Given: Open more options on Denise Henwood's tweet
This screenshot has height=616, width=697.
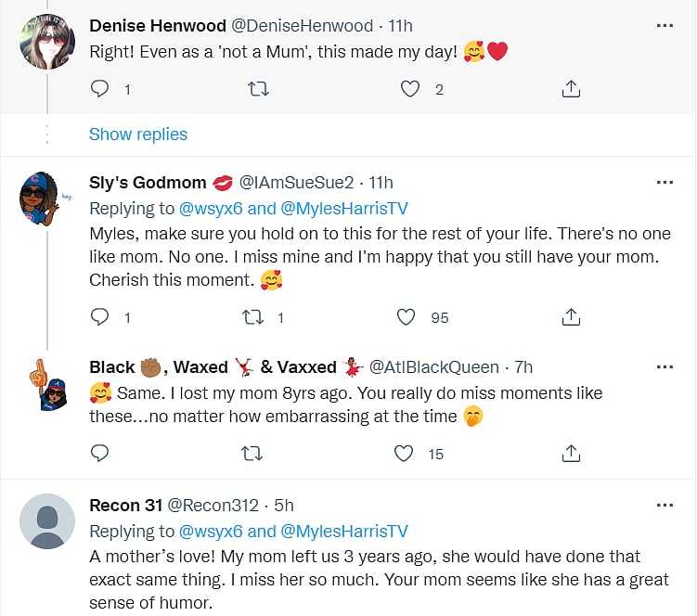Looking at the screenshot, I should [665, 25].
